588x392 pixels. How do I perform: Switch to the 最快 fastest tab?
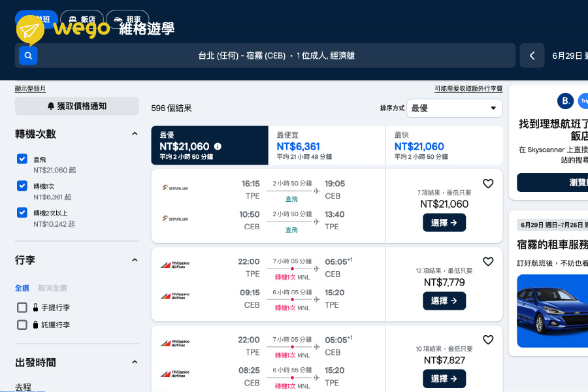click(444, 146)
